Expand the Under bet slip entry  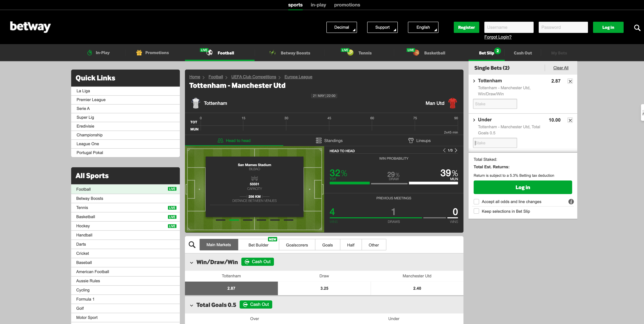pos(474,120)
